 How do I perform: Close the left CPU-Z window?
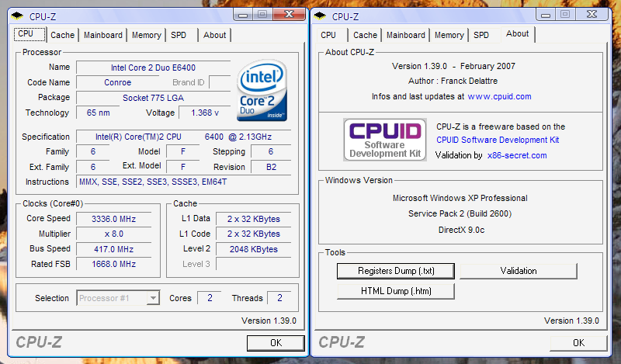click(x=290, y=15)
